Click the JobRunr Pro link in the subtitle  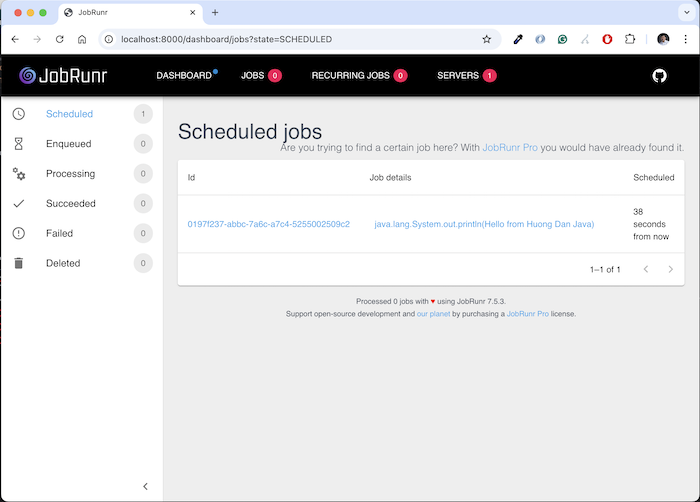point(510,148)
